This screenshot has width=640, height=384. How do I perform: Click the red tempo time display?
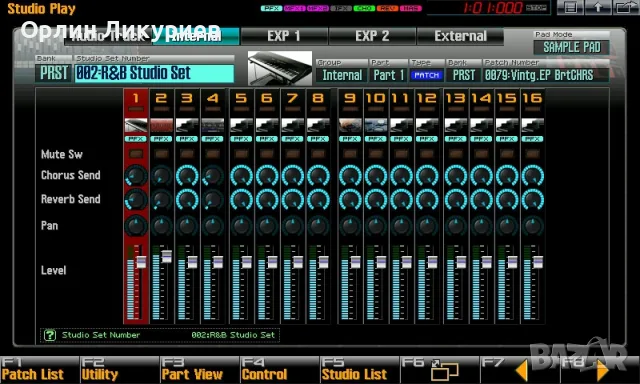[x=493, y=8]
